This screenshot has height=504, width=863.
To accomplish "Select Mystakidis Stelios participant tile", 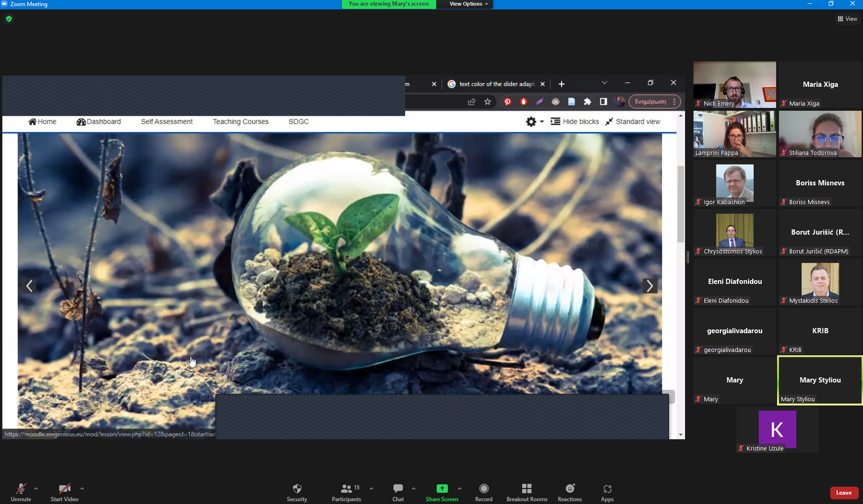I will click(x=820, y=282).
